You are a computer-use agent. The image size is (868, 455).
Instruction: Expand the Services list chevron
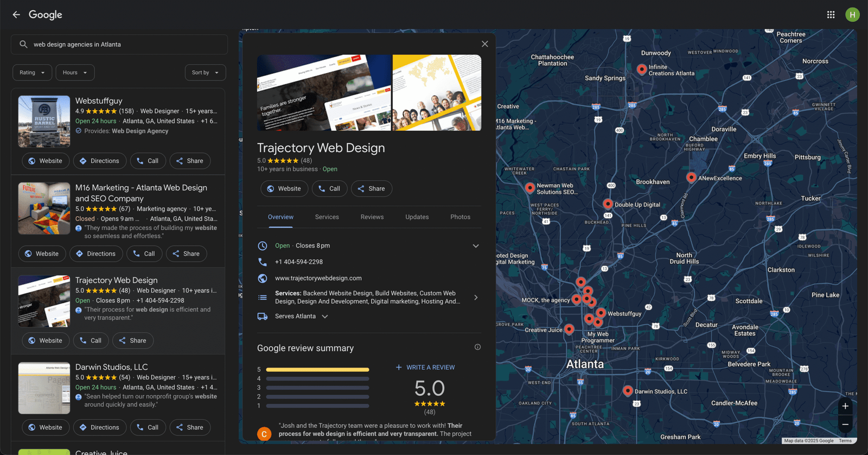(476, 298)
